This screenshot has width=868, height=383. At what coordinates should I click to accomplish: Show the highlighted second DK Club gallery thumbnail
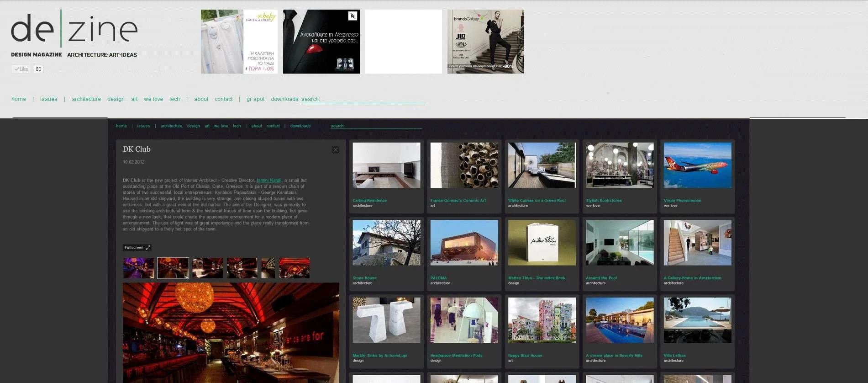(x=173, y=268)
